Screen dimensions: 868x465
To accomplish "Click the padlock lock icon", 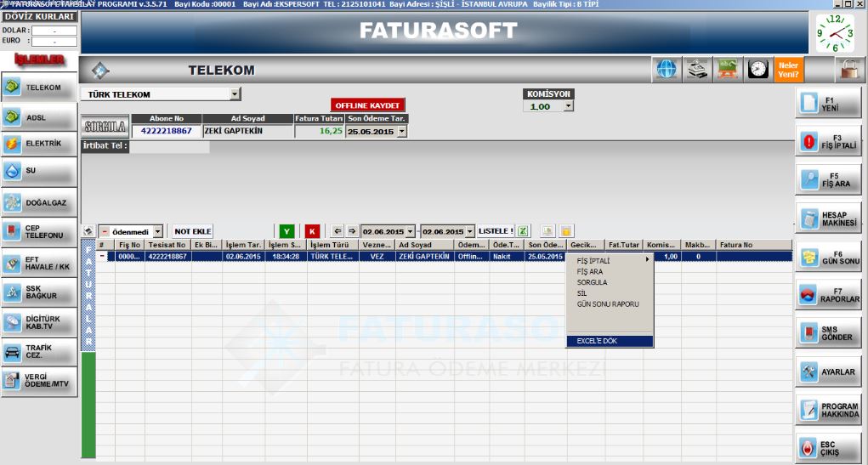I will (x=848, y=69).
